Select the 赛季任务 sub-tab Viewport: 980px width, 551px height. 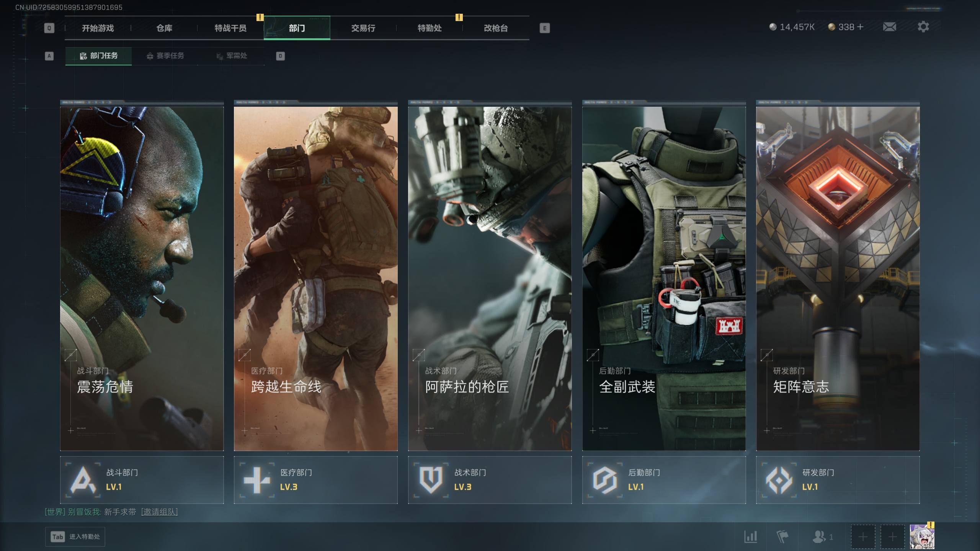pyautogui.click(x=165, y=56)
